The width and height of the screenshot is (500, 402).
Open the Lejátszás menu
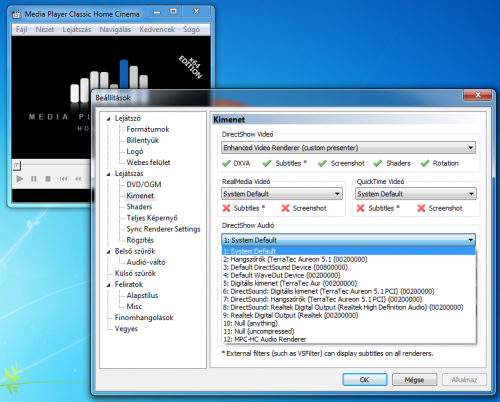pos(77,29)
